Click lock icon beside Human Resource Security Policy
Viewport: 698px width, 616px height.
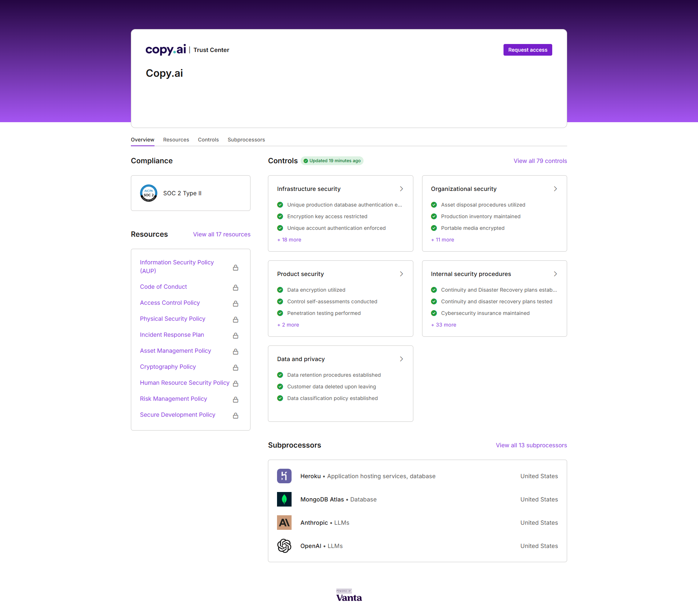[x=236, y=384]
